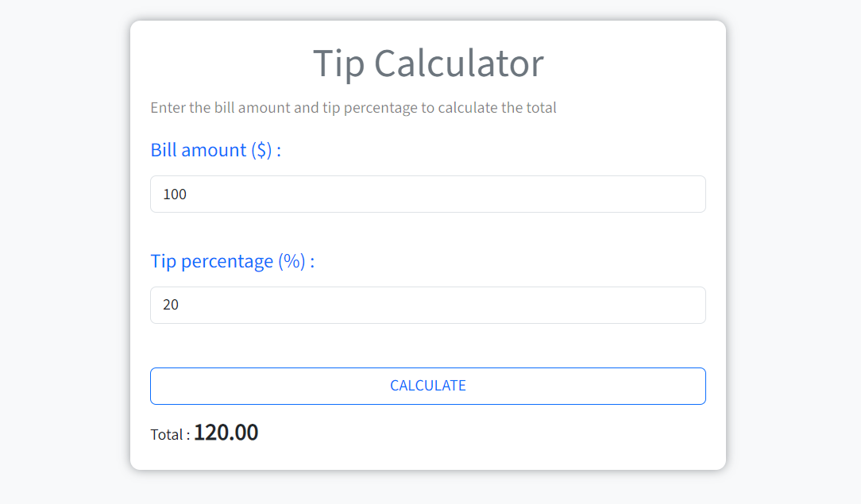Click the dollar sign in bill label

(x=259, y=149)
